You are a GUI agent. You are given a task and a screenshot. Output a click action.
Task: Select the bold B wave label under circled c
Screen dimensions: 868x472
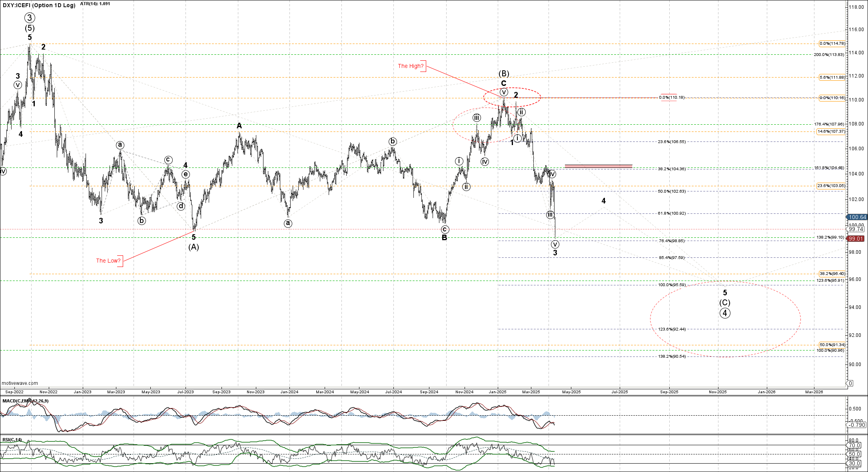[x=444, y=238]
